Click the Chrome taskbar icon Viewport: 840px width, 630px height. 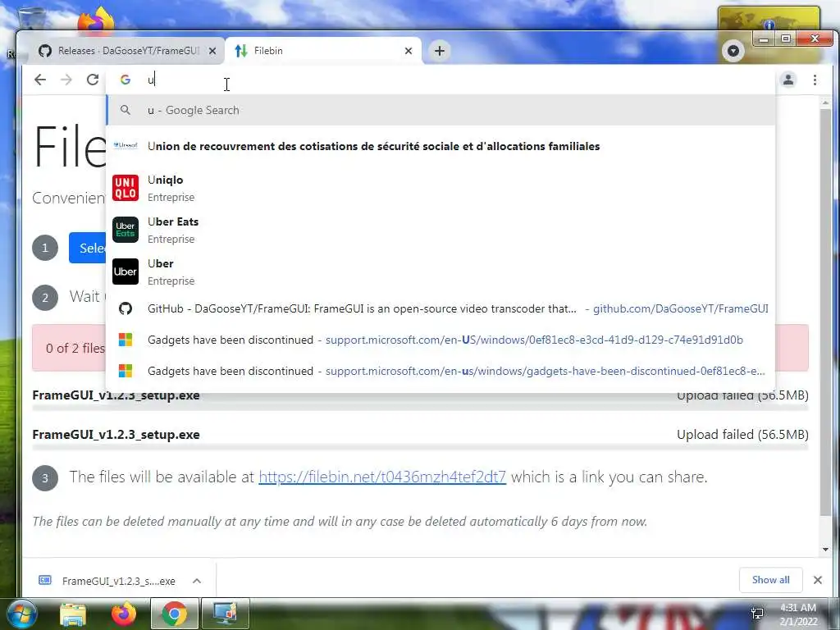tap(174, 614)
